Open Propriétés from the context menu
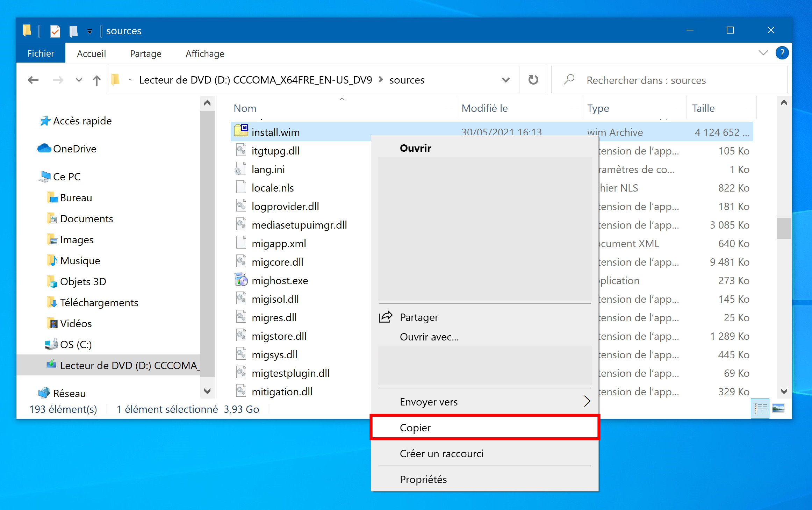The image size is (812, 510). (x=484, y=479)
